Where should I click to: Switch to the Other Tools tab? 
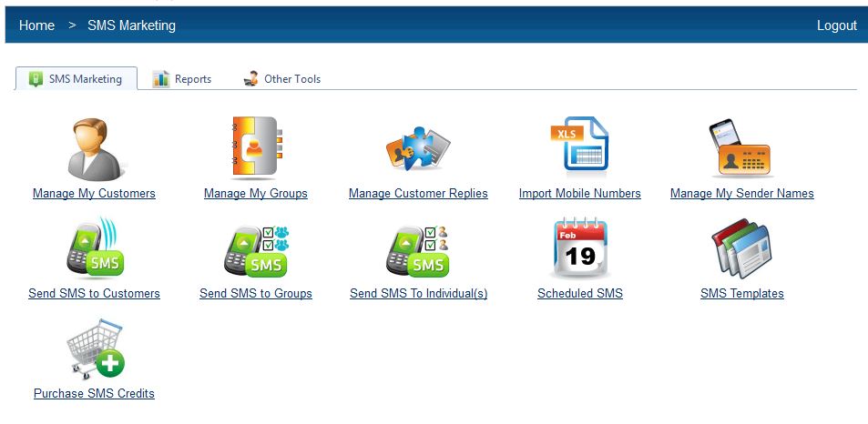(x=282, y=79)
